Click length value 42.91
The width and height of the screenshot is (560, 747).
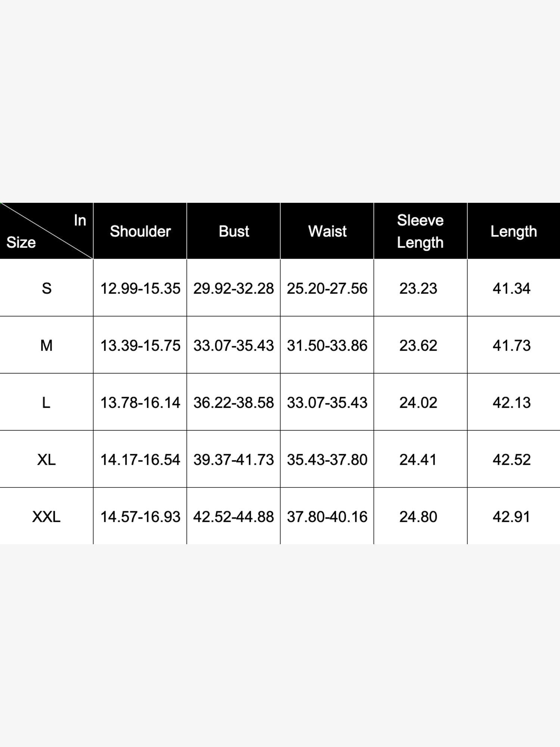point(511,517)
